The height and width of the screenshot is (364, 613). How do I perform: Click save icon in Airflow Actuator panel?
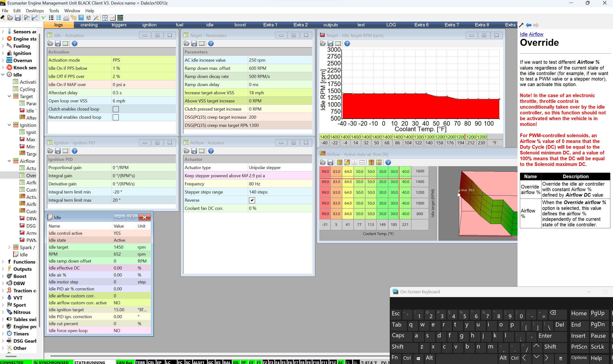(x=194, y=151)
